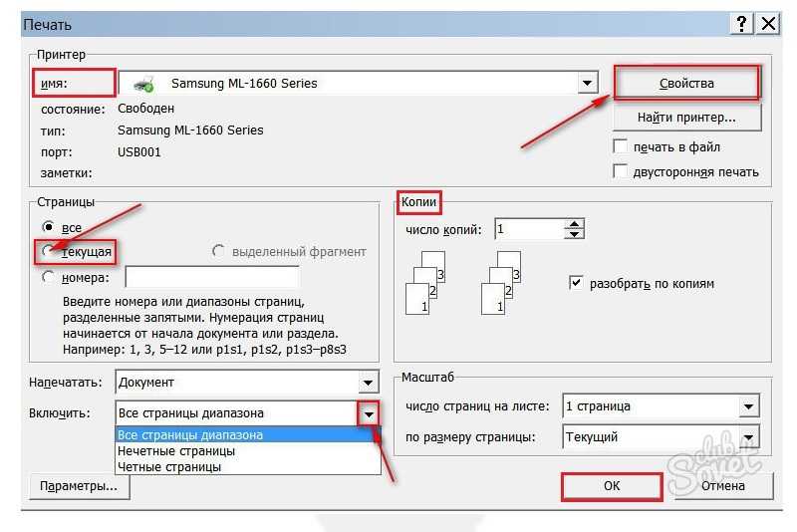The width and height of the screenshot is (797, 532).
Task: Select the 'текущая' page radio button
Action: [48, 251]
